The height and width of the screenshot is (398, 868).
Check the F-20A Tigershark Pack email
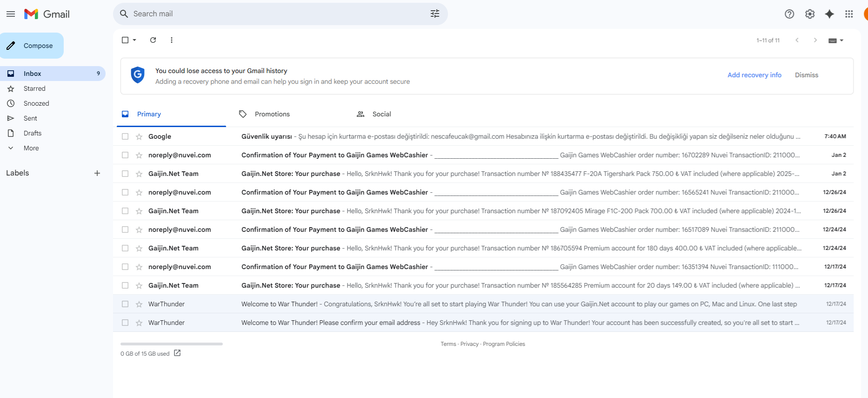click(x=125, y=174)
